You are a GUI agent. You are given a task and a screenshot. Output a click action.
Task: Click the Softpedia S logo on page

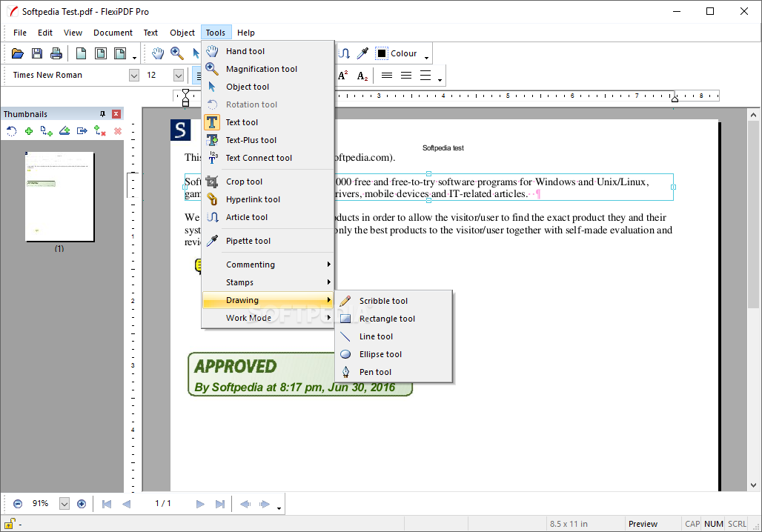tap(180, 130)
